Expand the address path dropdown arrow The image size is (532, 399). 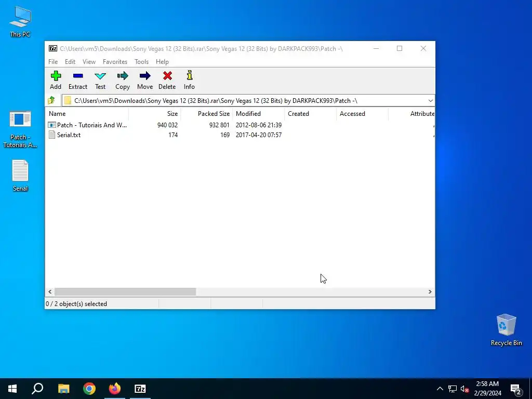tap(430, 100)
